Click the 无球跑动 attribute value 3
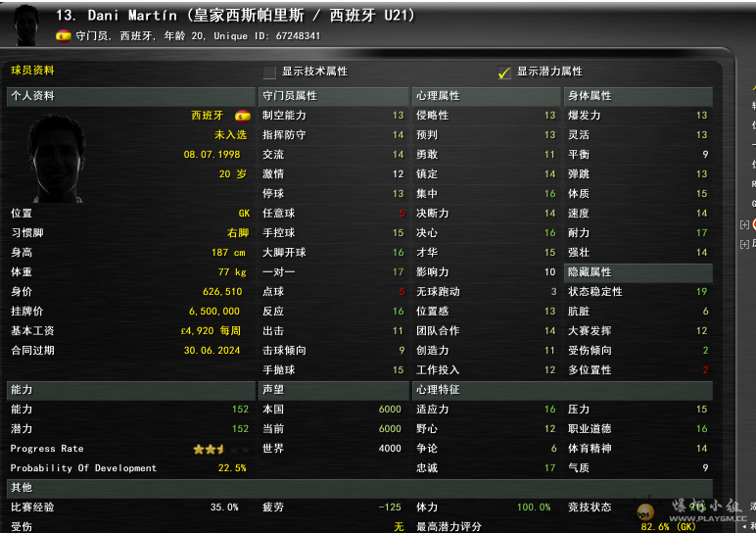756x533 pixels. [x=553, y=292]
